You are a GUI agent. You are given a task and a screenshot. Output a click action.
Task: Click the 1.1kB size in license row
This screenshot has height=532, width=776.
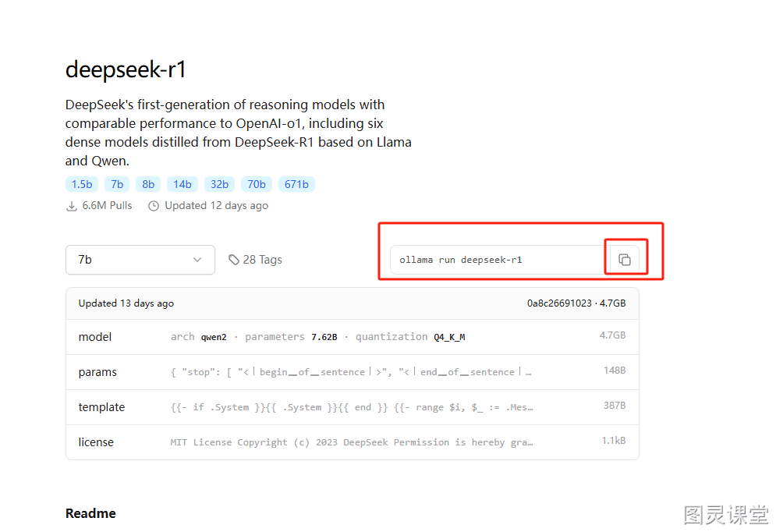614,441
